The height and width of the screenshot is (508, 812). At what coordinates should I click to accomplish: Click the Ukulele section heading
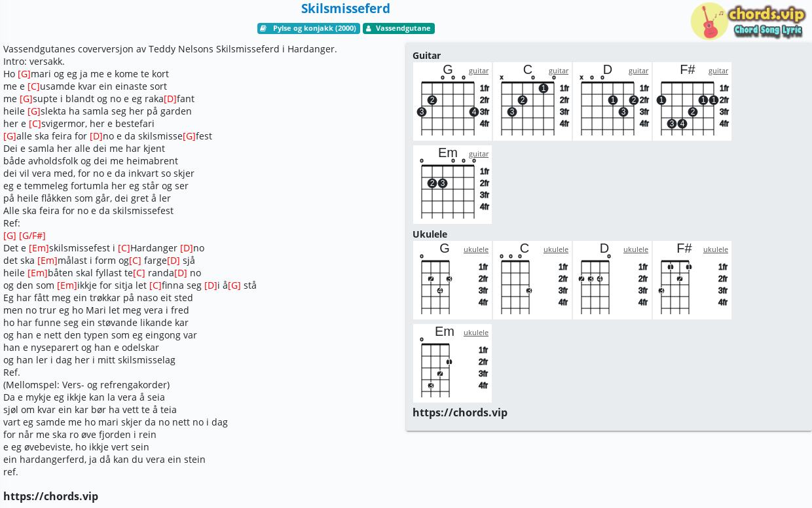click(x=430, y=234)
